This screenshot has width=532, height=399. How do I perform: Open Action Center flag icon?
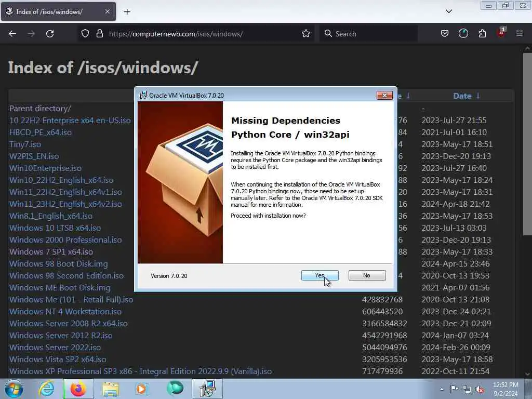[x=454, y=389]
